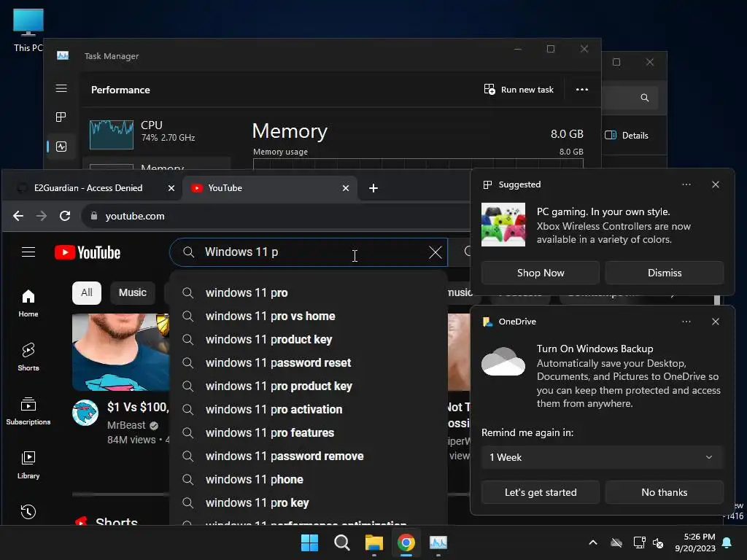This screenshot has width=747, height=560.
Task: Click the search icon in the background window
Action: pyautogui.click(x=645, y=98)
